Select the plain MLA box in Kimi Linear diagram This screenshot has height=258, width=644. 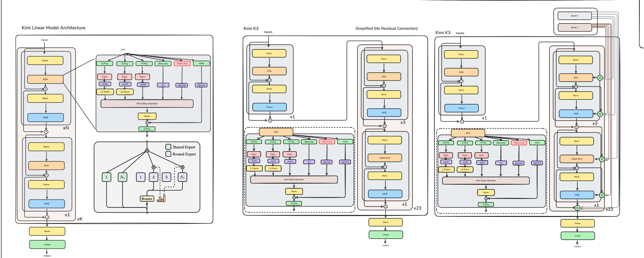coord(46,166)
